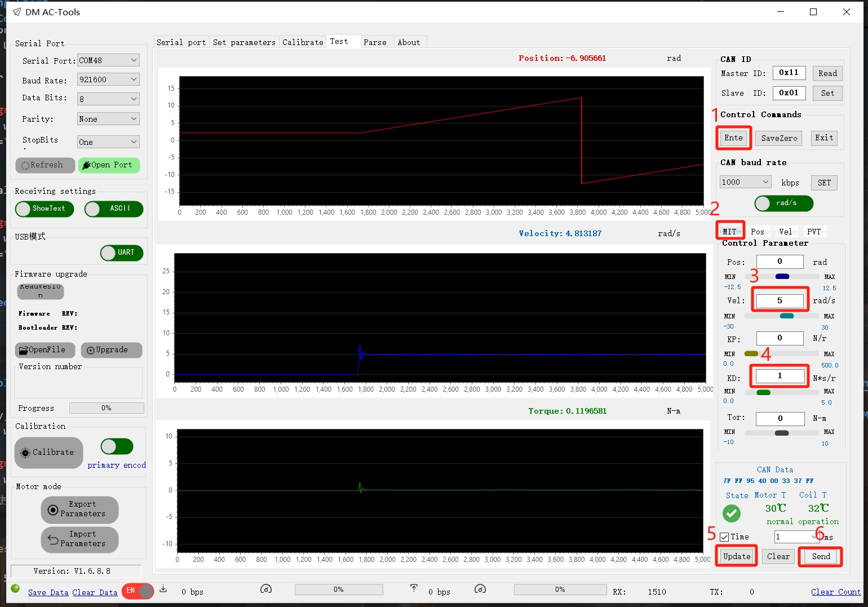The width and height of the screenshot is (868, 607).
Task: Click the DM AC-Tools title bar icon
Action: 17,12
